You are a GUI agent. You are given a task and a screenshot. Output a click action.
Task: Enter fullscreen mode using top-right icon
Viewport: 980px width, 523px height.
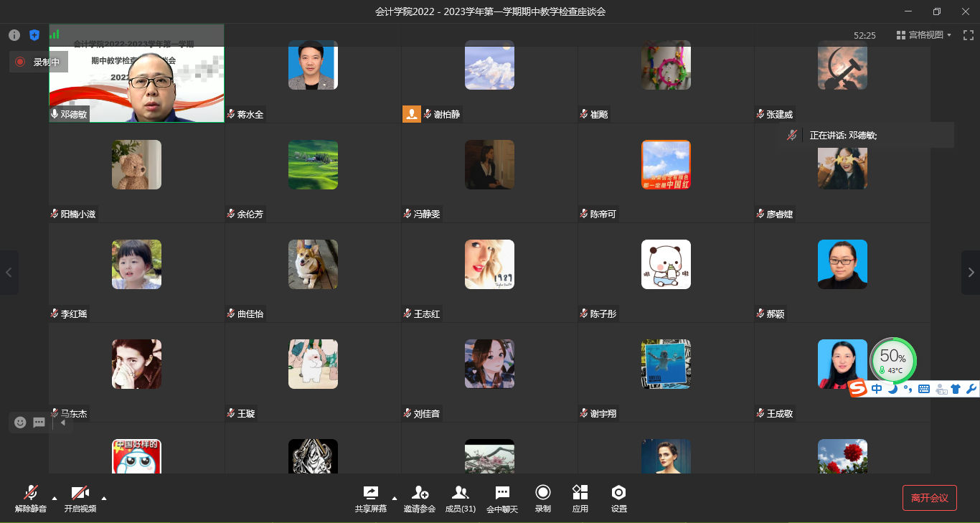(x=968, y=34)
